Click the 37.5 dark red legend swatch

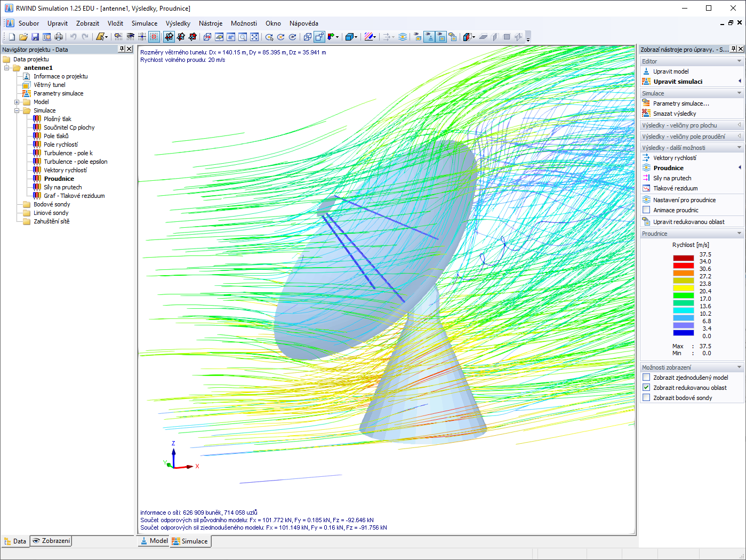coord(683,258)
